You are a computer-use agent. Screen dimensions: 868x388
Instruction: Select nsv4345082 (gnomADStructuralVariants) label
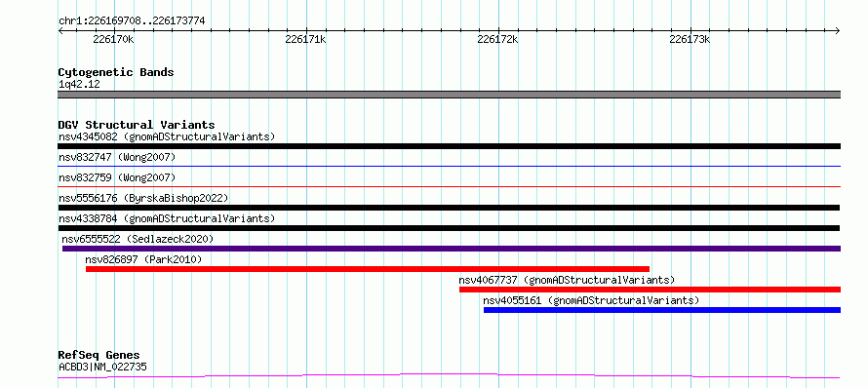coord(167,136)
